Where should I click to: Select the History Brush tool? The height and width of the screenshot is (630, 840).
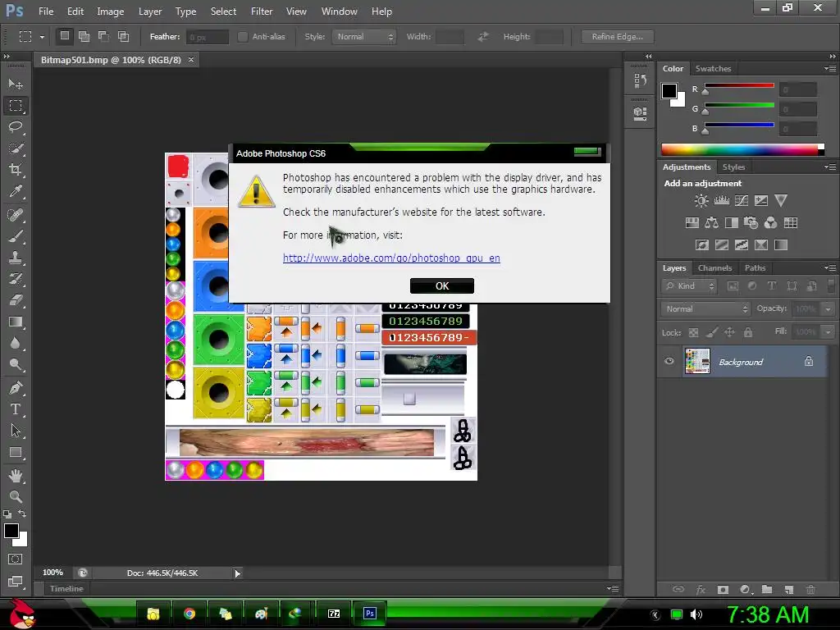[x=16, y=279]
